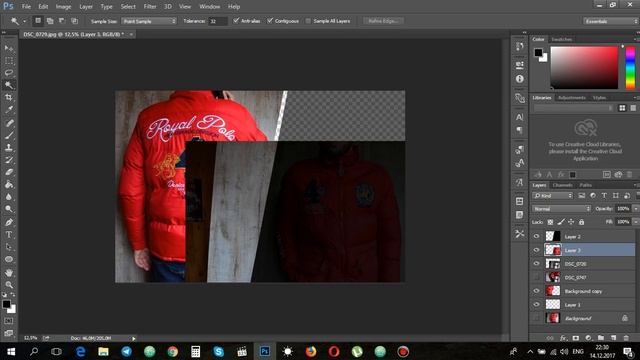
Task: Open the Info panel icon
Action: click(519, 79)
